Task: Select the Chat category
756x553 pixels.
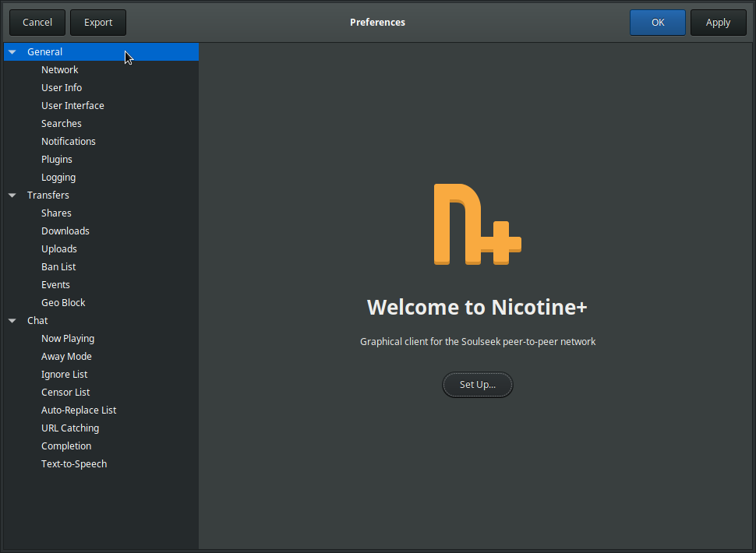Action: (x=101, y=321)
